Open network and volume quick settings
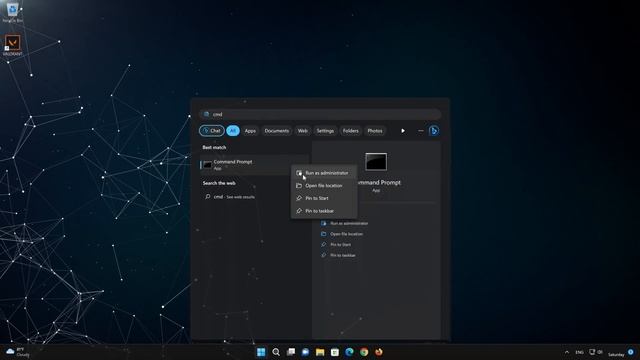This screenshot has width=640, height=360. (596, 352)
